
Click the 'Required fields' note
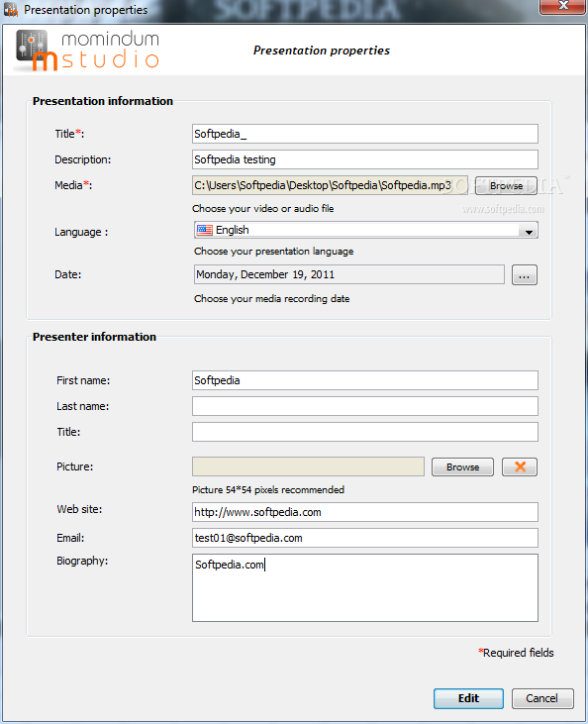[516, 653]
